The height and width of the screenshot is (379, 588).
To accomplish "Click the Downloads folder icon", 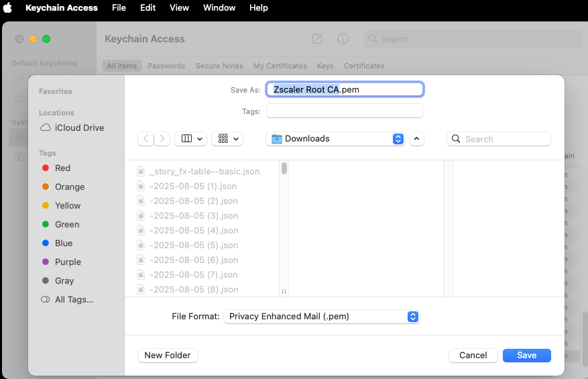I will pos(277,139).
